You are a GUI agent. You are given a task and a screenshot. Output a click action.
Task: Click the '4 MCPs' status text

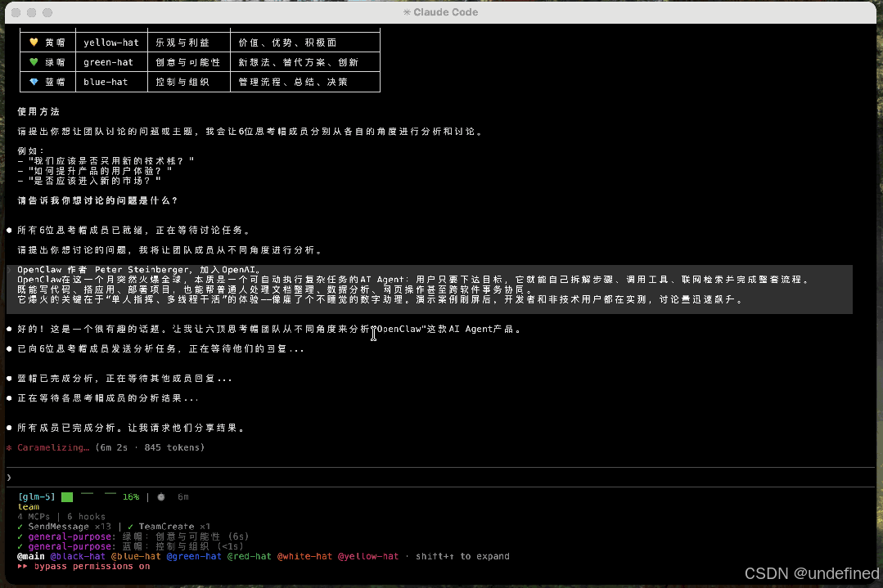pos(34,517)
